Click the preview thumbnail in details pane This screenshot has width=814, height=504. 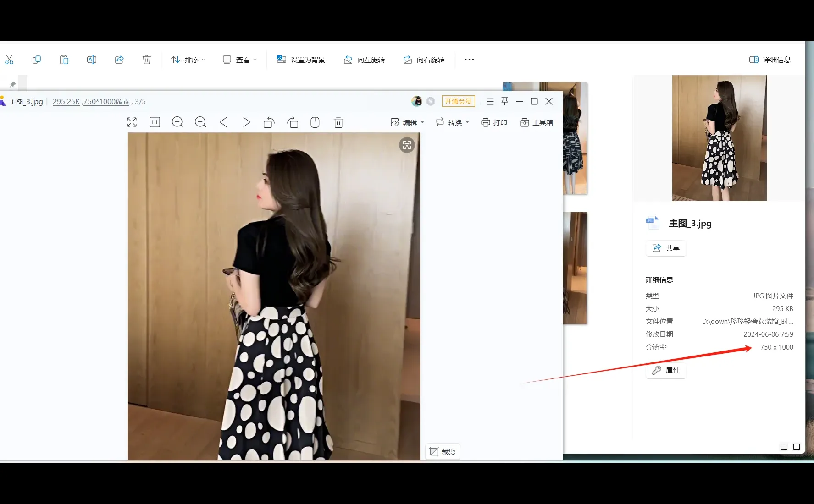point(719,138)
